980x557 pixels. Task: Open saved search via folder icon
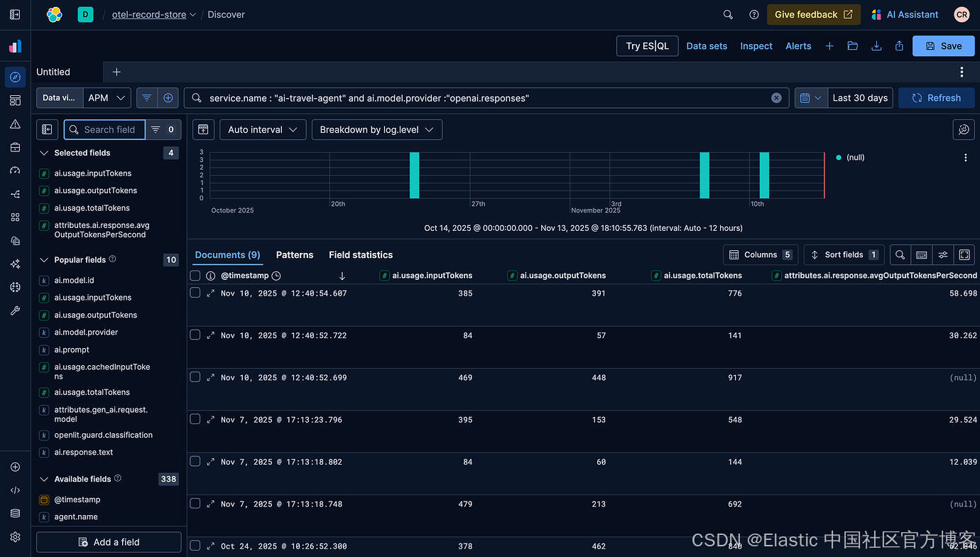coord(853,45)
